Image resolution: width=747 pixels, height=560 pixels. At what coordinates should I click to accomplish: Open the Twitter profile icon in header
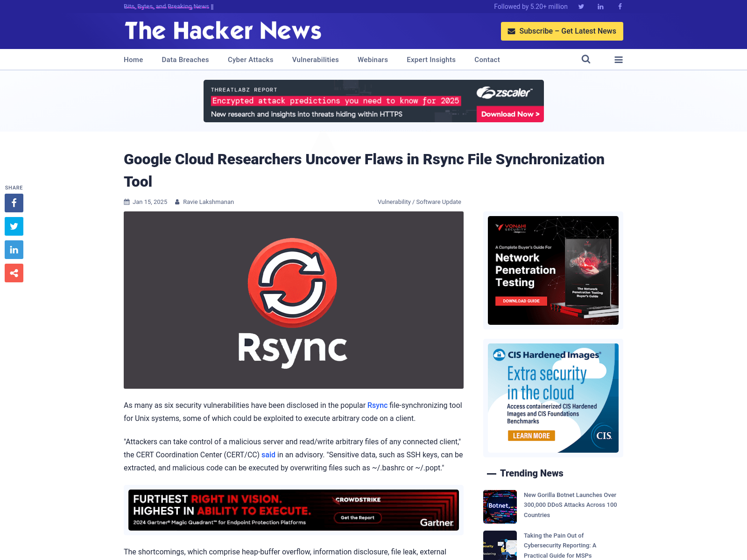(581, 7)
